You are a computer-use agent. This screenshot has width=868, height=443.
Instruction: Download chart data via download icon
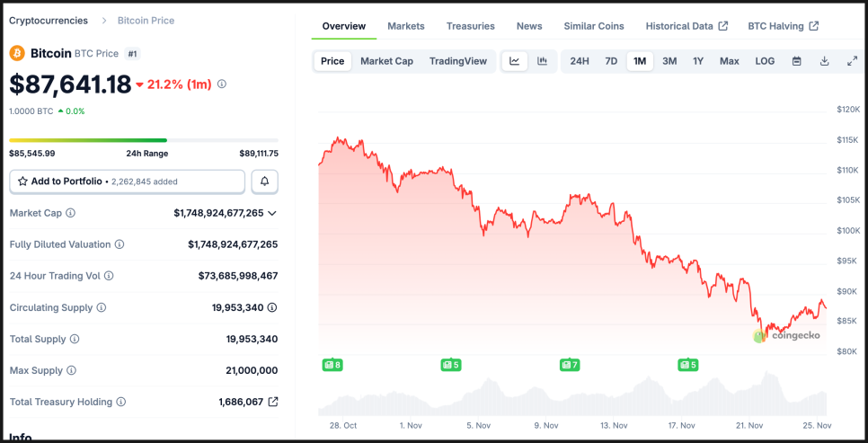[x=824, y=61]
